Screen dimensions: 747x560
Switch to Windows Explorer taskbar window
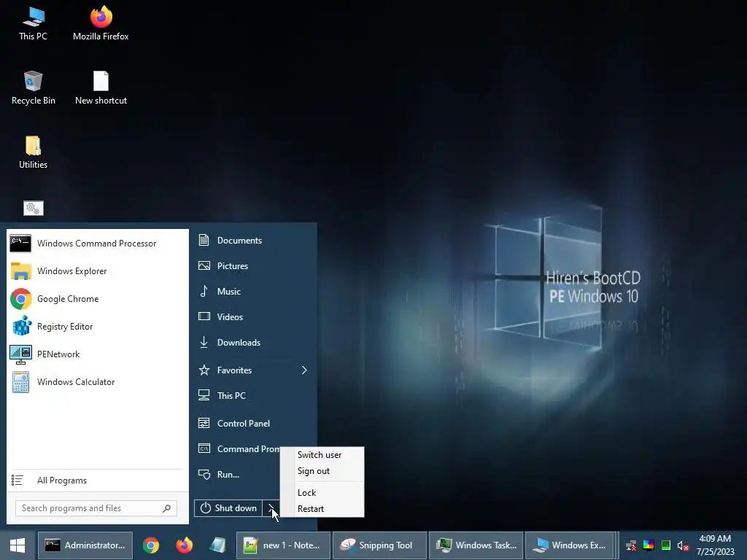[x=569, y=545]
